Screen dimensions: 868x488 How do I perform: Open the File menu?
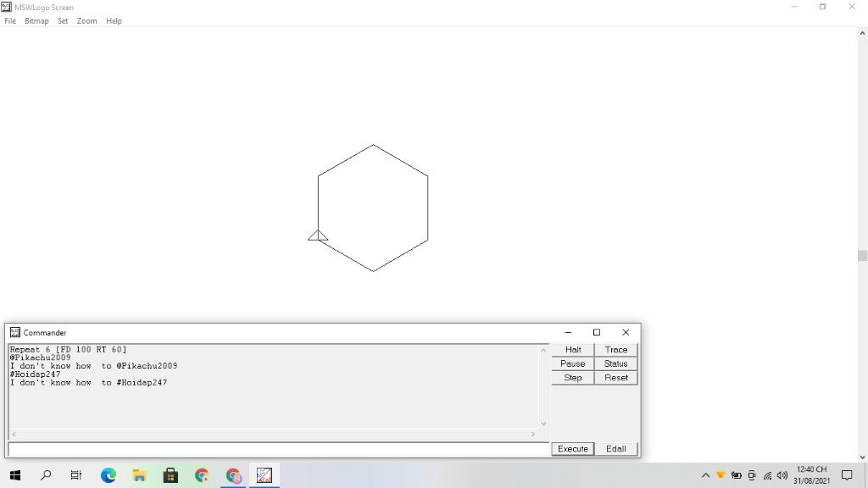coord(10,21)
